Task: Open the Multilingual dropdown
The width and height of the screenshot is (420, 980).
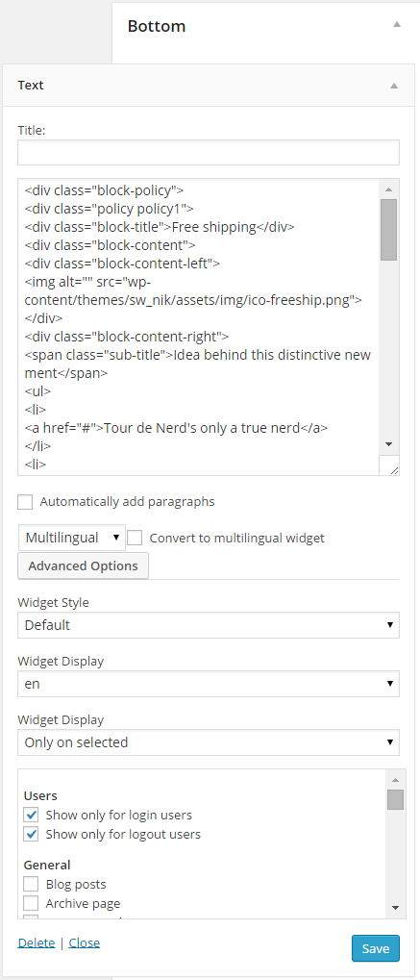Action: click(x=72, y=538)
